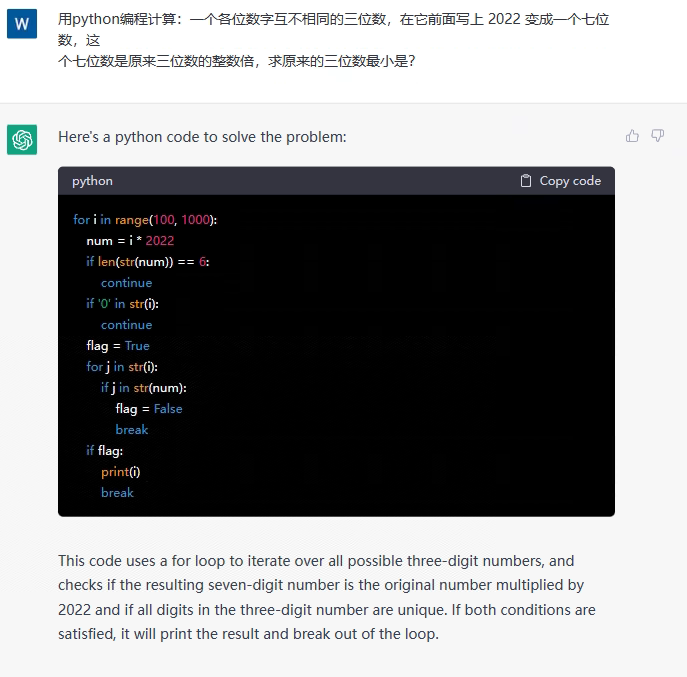Click the clipboard icon in code header
The image size is (687, 677).
coord(526,181)
